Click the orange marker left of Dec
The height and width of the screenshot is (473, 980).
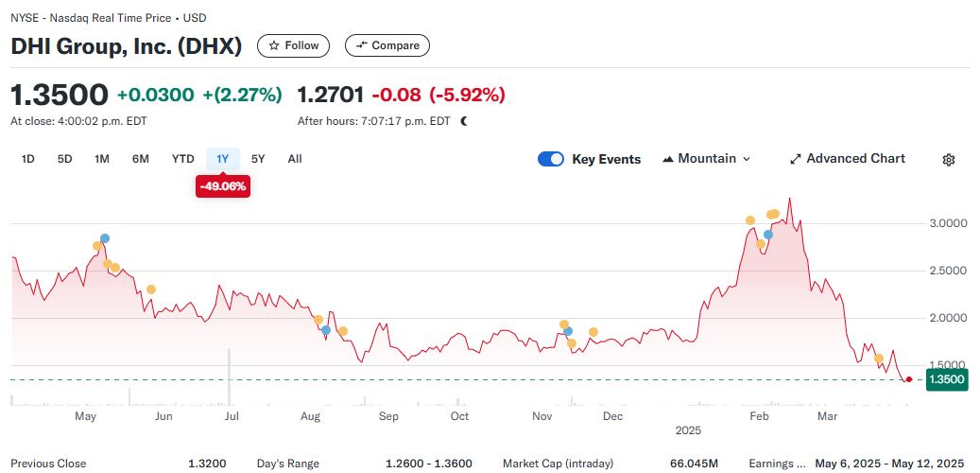tap(593, 332)
